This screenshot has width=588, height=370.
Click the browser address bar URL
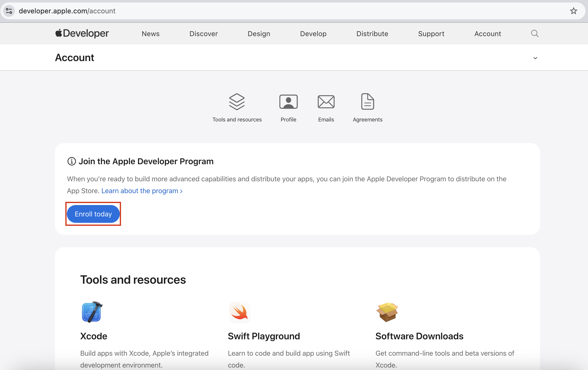tap(67, 11)
